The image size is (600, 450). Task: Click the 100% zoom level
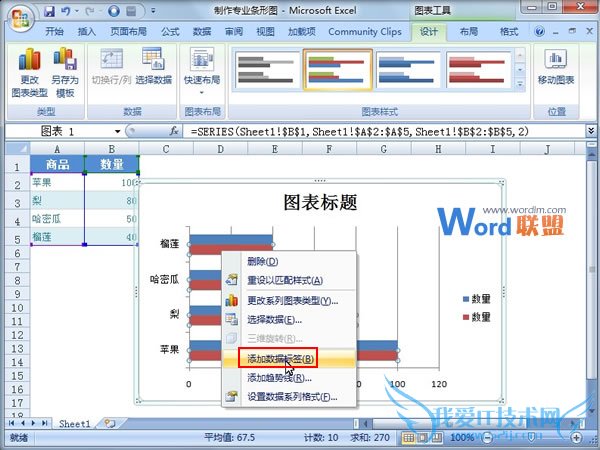click(x=462, y=437)
